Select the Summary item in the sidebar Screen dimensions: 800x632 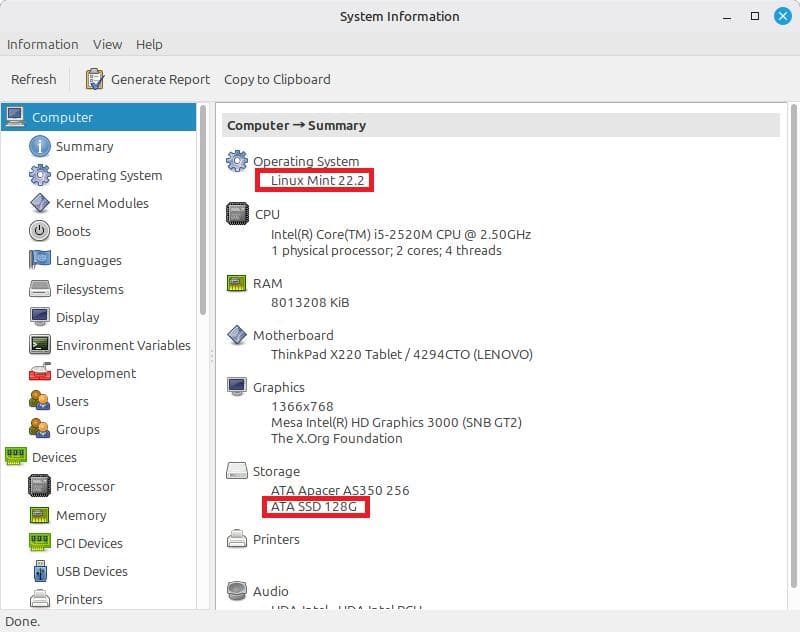click(84, 146)
